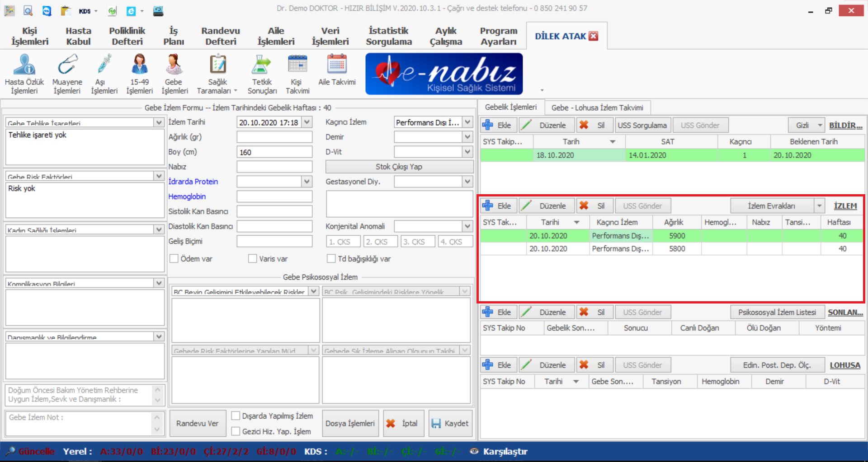
Task: Click the Boy (cm) input field
Action: click(x=274, y=152)
